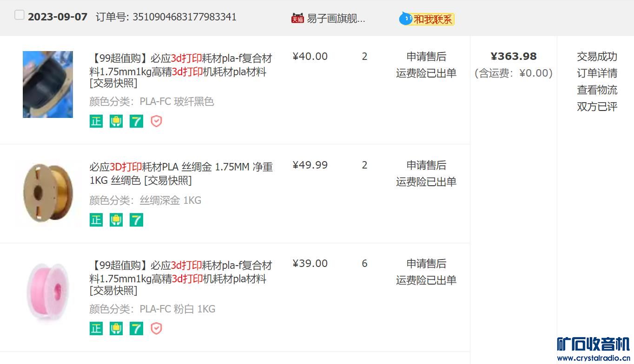Click 查看物流 to view logistics
Screen dimensions: 634x364
click(x=597, y=90)
